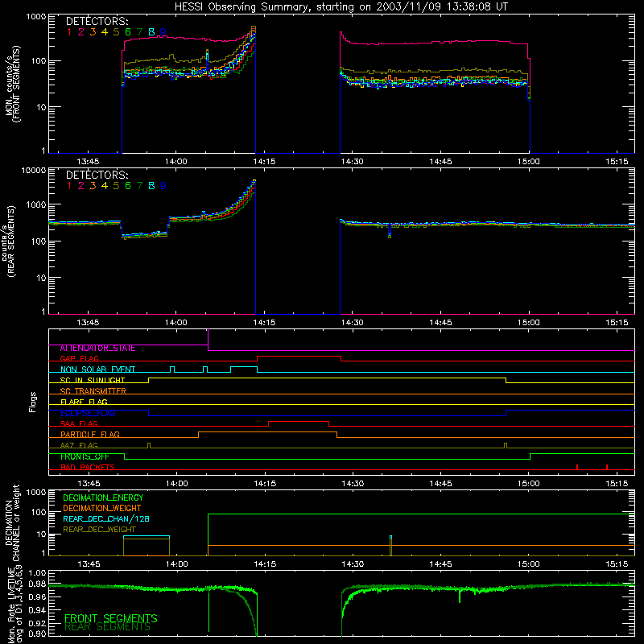Click the 15:00 time tick under the decimation panel
This screenshot has height=644, width=644.
(529, 564)
